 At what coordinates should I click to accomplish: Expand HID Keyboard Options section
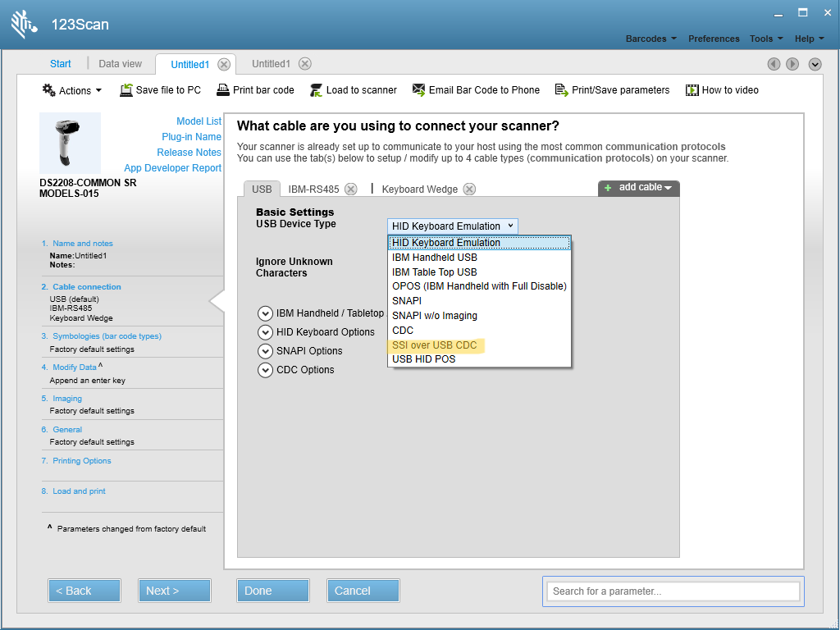[x=265, y=332]
